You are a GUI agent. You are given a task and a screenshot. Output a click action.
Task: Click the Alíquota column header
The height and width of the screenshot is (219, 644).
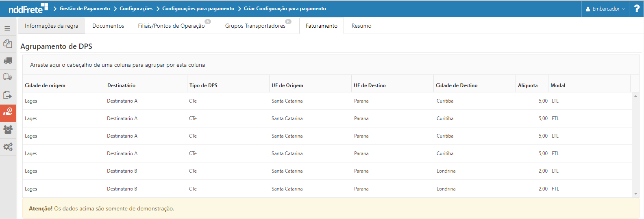(x=527, y=85)
